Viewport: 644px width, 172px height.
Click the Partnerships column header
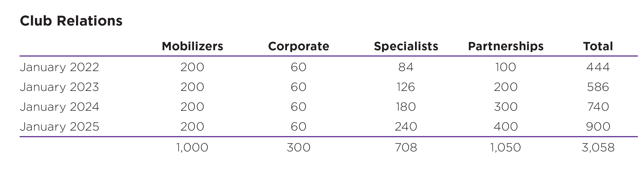[x=506, y=46]
